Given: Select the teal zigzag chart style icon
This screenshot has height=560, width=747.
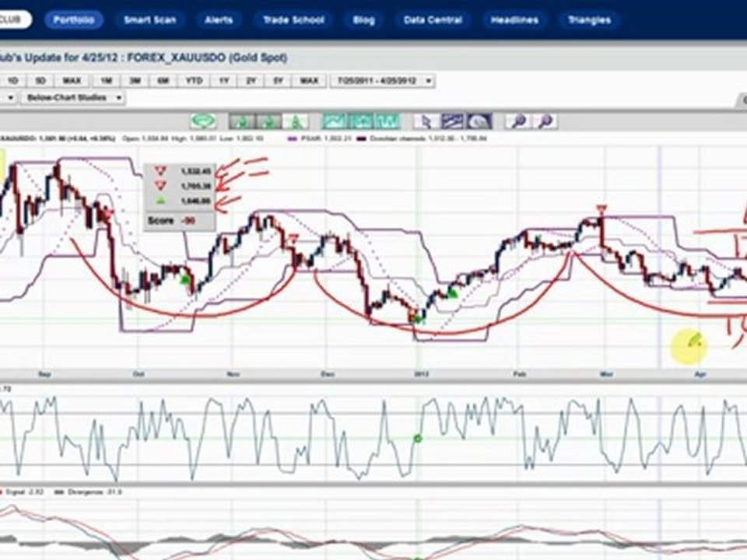Looking at the screenshot, I should [x=388, y=121].
